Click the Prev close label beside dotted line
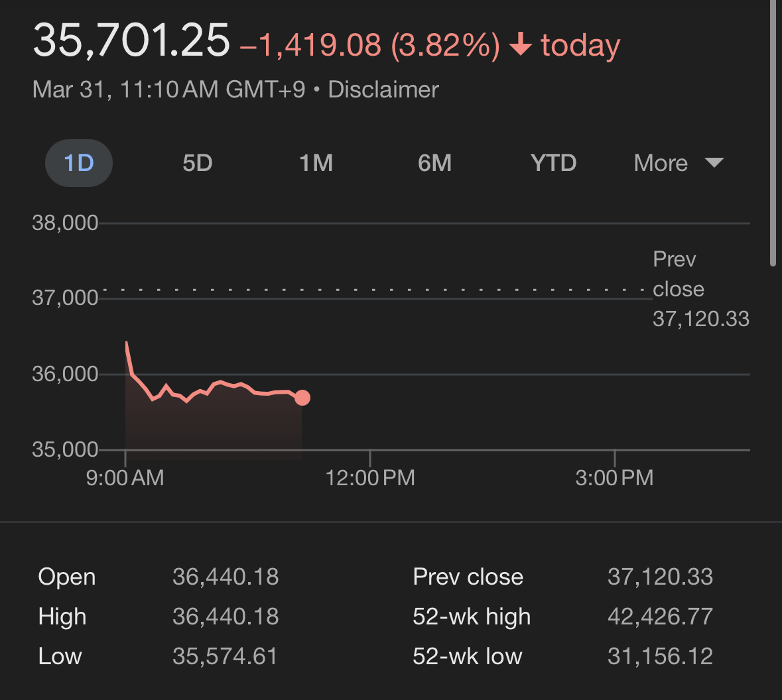This screenshot has height=700, width=782. [x=678, y=274]
